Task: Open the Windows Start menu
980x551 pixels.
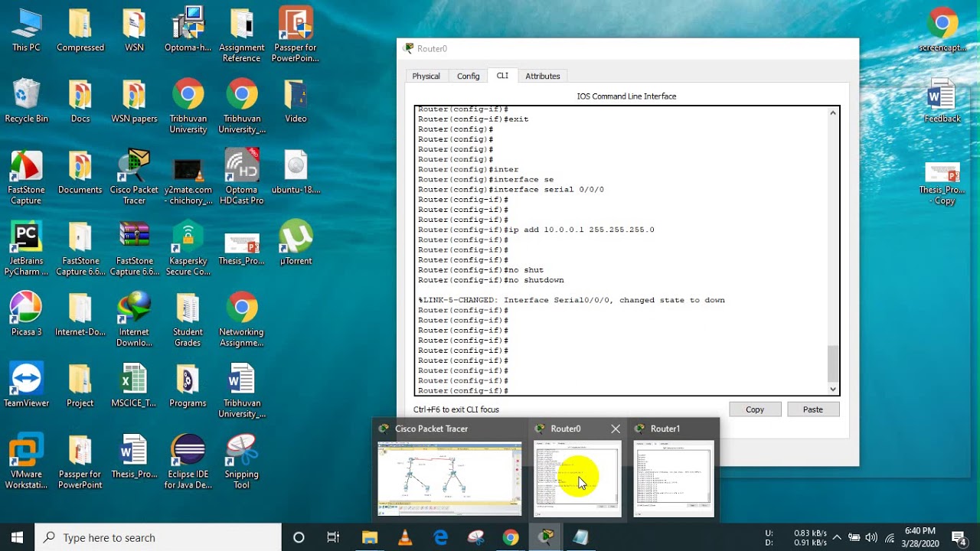Action: click(x=18, y=537)
